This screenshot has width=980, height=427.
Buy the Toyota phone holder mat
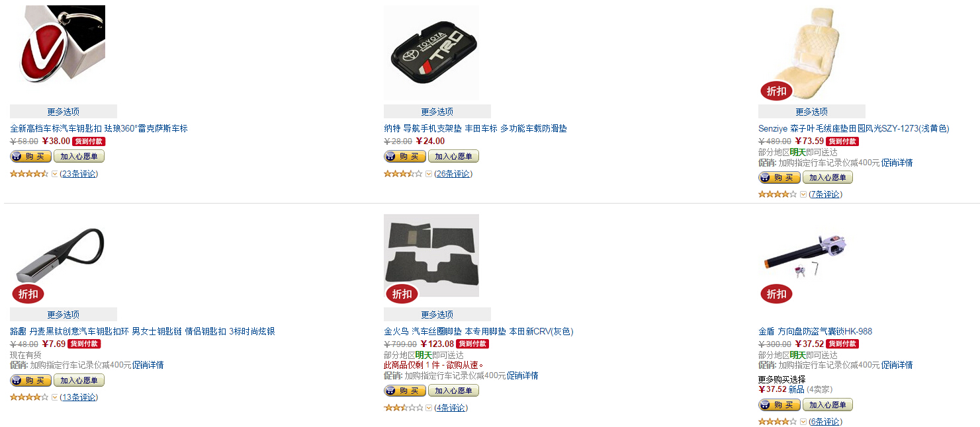pos(405,157)
